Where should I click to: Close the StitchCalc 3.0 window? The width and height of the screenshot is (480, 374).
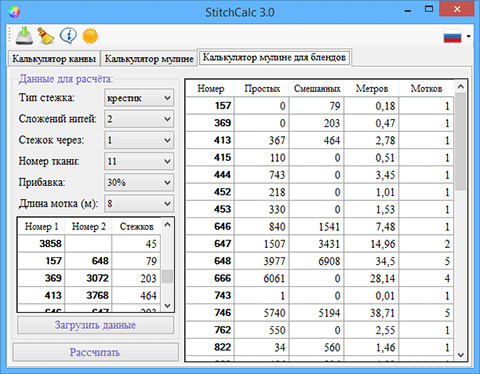pos(457,9)
